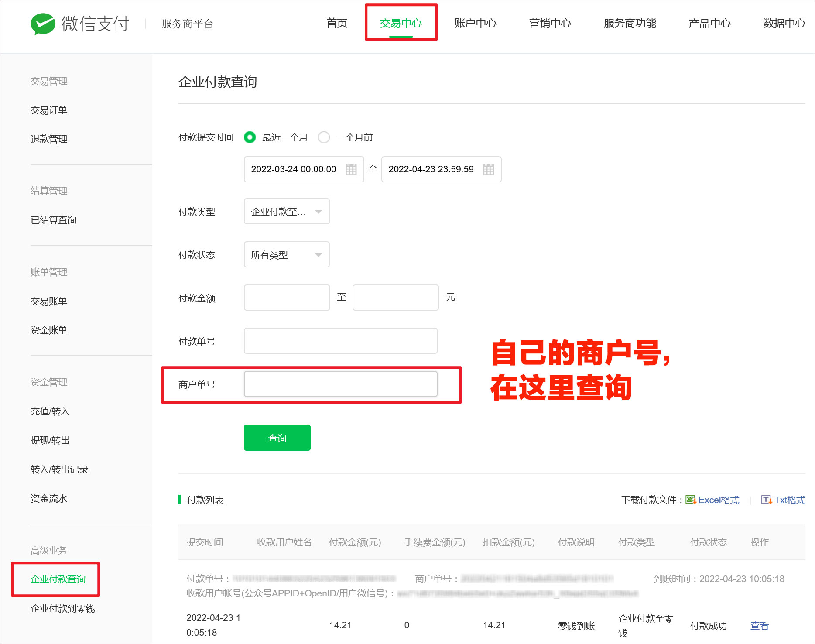Open 企业付款查询 in the sidebar
Screen dimensions: 815x644
tap(58, 579)
